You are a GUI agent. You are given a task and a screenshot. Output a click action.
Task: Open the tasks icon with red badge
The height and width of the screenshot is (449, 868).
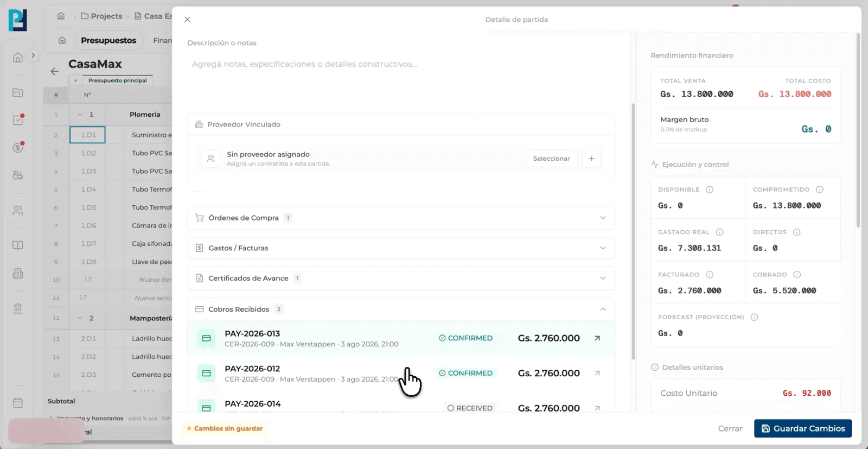18,120
